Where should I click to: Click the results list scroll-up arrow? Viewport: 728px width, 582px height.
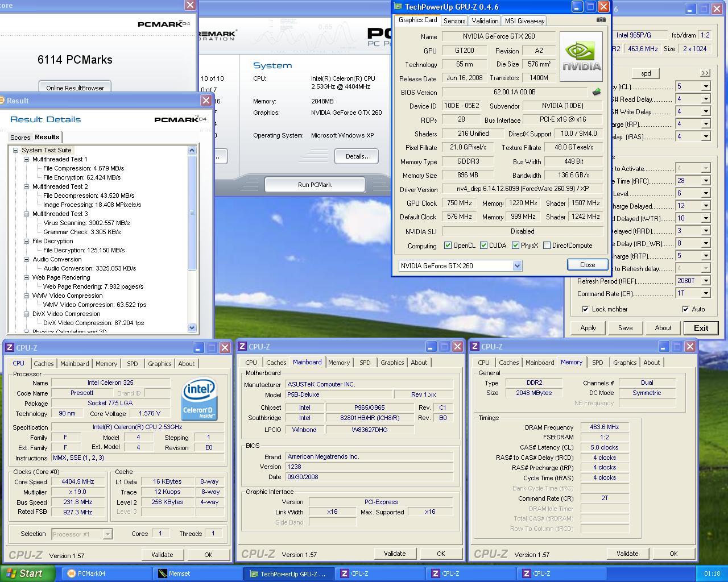pyautogui.click(x=192, y=151)
